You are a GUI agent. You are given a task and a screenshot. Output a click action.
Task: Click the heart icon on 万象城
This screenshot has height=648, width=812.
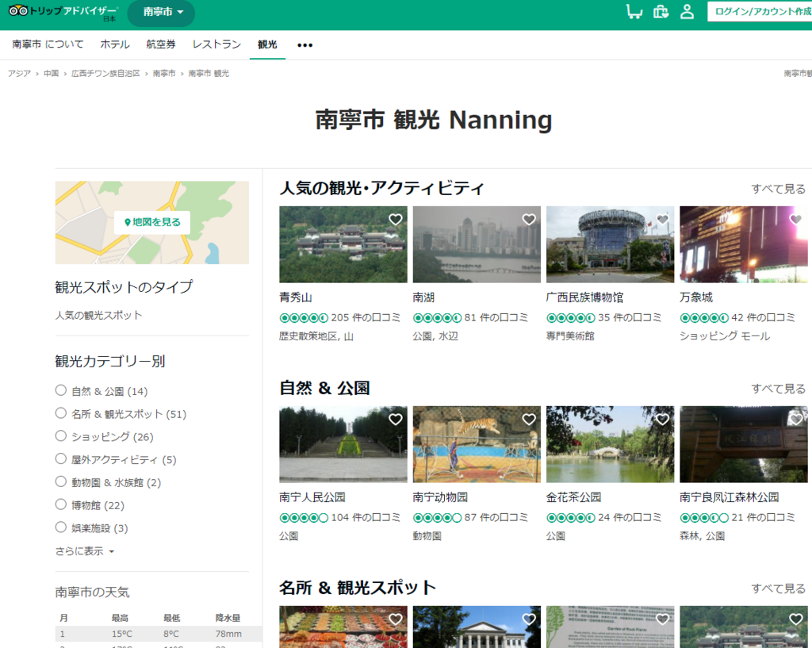[x=795, y=219]
